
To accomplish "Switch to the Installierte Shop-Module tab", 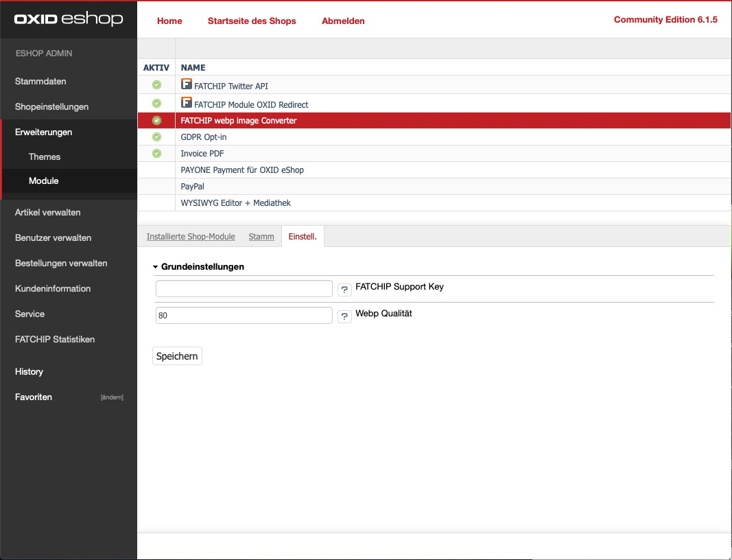I will [191, 236].
